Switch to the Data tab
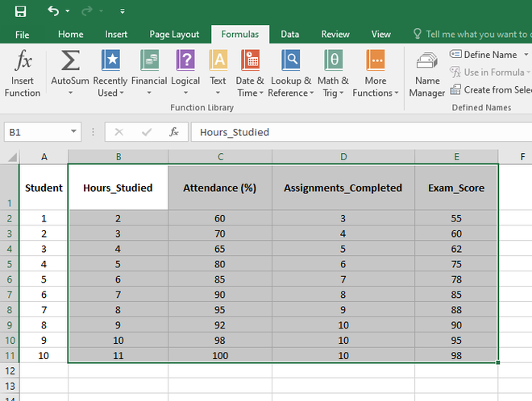 (x=290, y=35)
